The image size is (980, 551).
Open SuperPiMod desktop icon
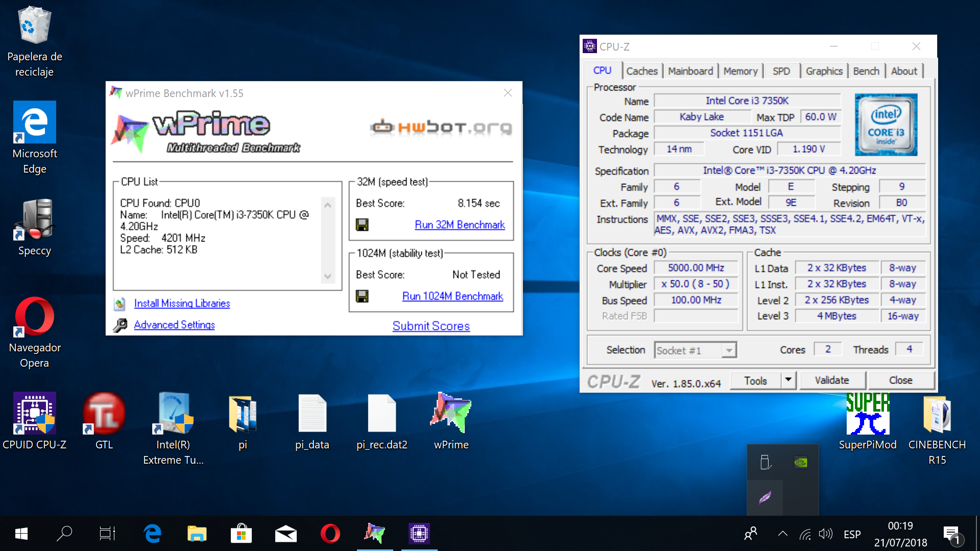click(x=868, y=422)
